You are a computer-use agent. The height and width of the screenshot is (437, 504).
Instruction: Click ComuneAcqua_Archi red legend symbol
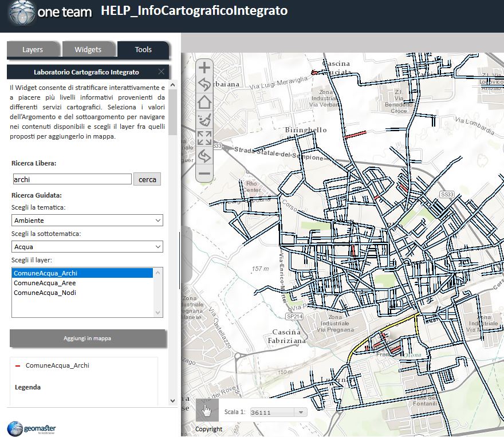point(18,365)
